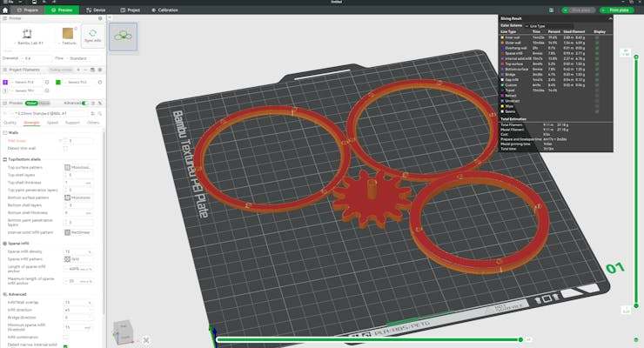
Task: Click the Home icon in top bar
Action: click(x=5, y=10)
